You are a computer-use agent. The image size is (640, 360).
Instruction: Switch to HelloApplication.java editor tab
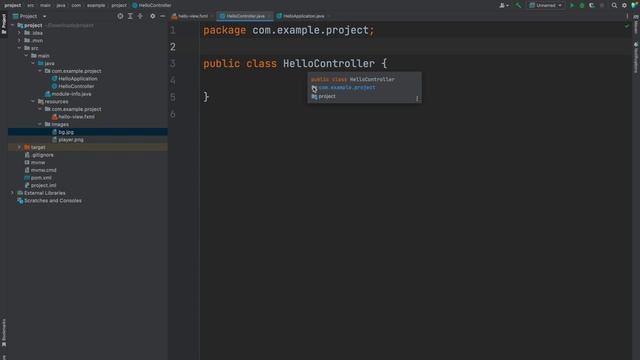[x=303, y=16]
